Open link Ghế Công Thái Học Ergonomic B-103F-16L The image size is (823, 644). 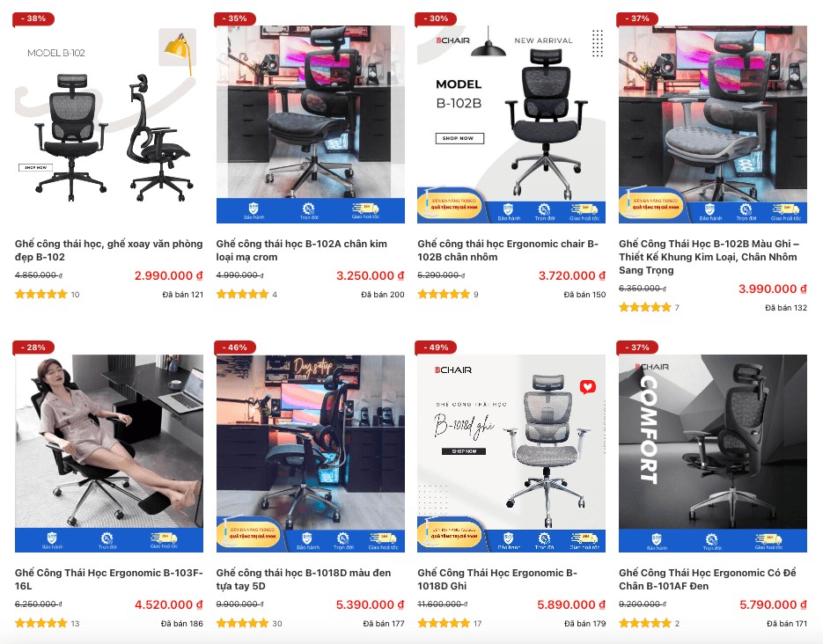[x=108, y=579]
